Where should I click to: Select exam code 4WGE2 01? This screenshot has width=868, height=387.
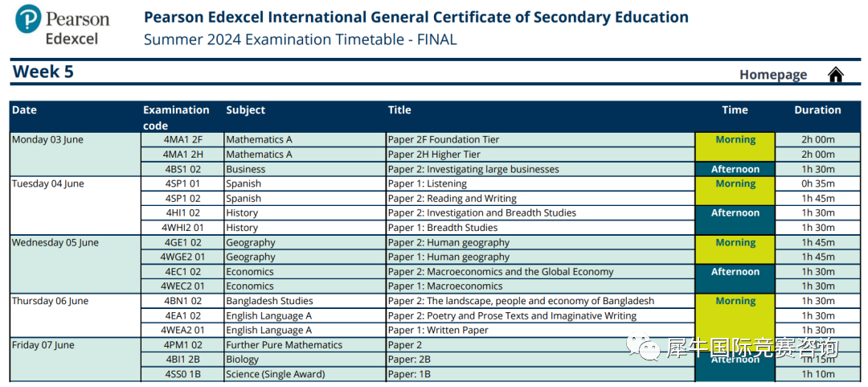click(x=182, y=257)
